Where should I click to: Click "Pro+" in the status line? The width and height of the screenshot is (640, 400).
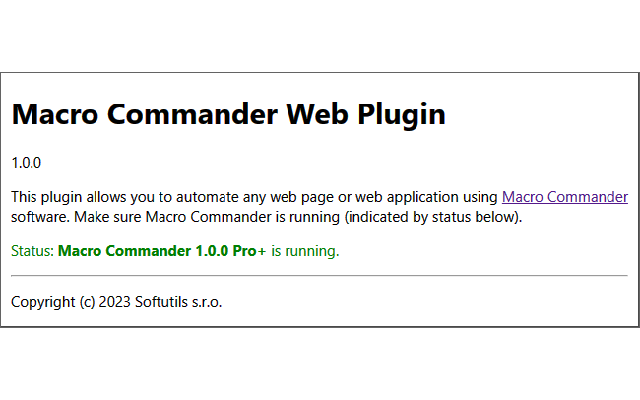[248, 251]
